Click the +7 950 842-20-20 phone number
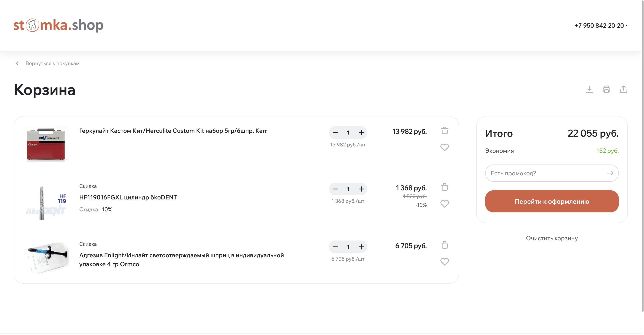This screenshot has height=335, width=644. point(599,26)
